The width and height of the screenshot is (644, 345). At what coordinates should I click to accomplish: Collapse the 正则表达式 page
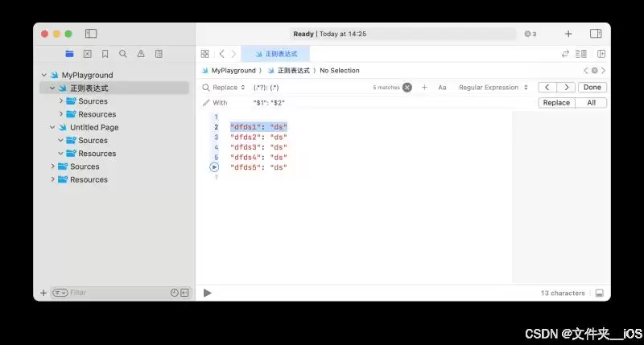(x=52, y=88)
